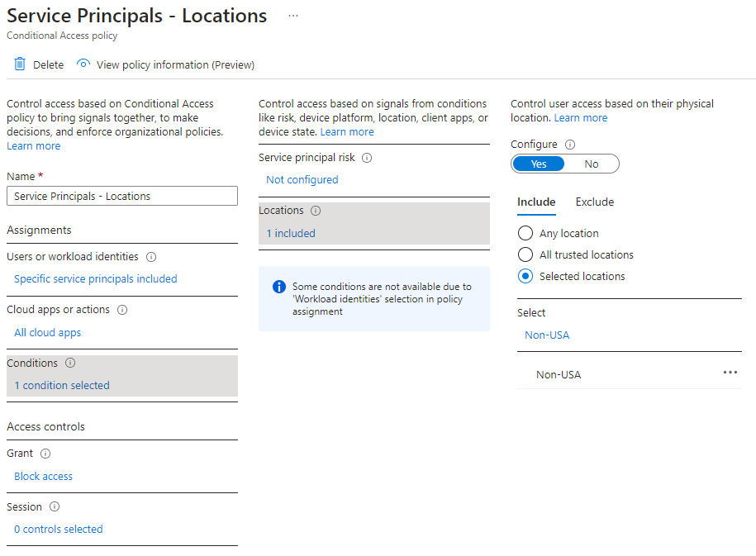
Task: Click the Delete trash can icon
Action: pos(20,64)
